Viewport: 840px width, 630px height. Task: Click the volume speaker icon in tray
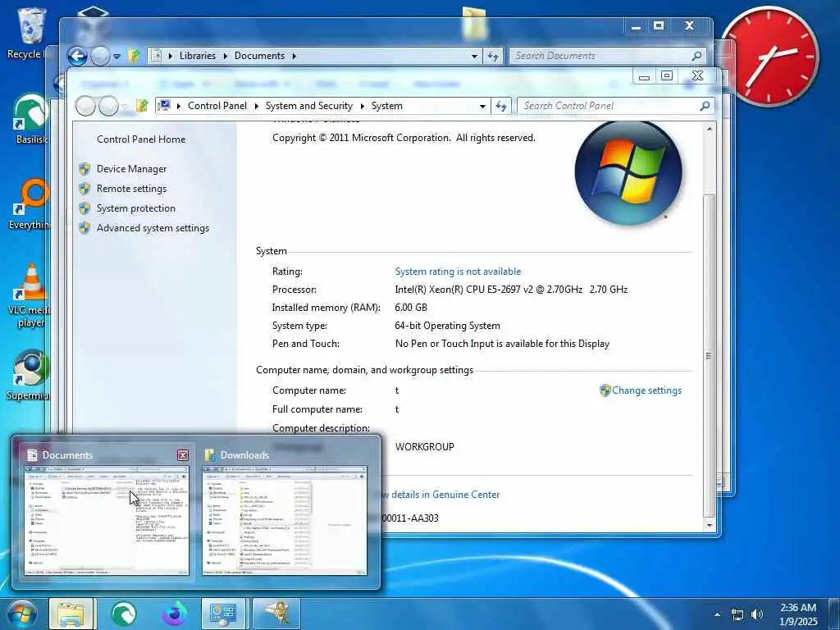click(757, 614)
